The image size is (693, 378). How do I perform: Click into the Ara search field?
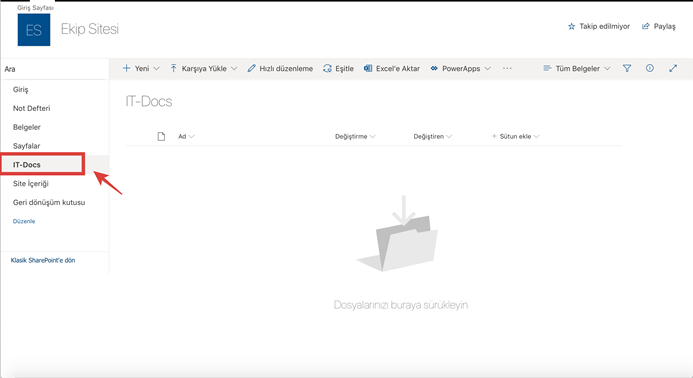click(x=55, y=69)
